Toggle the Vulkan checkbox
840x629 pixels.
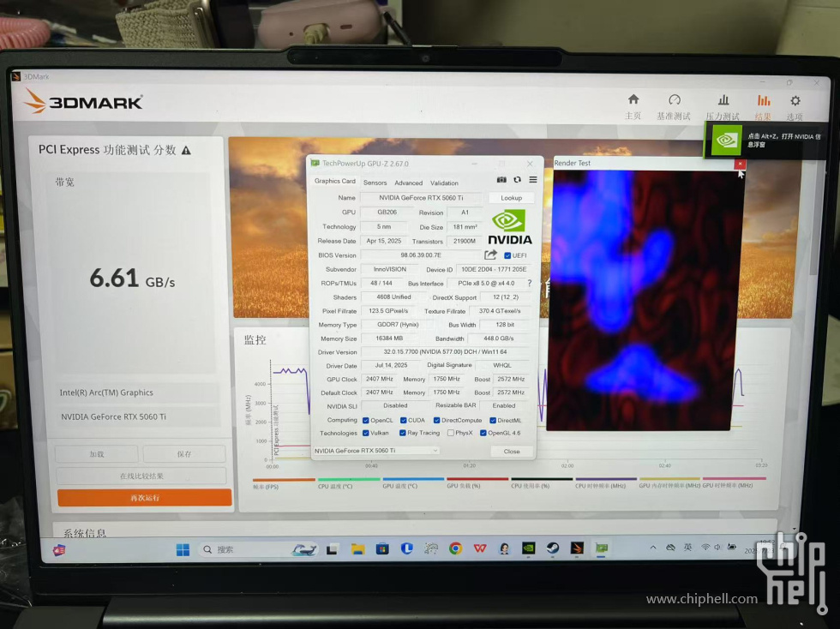[365, 433]
